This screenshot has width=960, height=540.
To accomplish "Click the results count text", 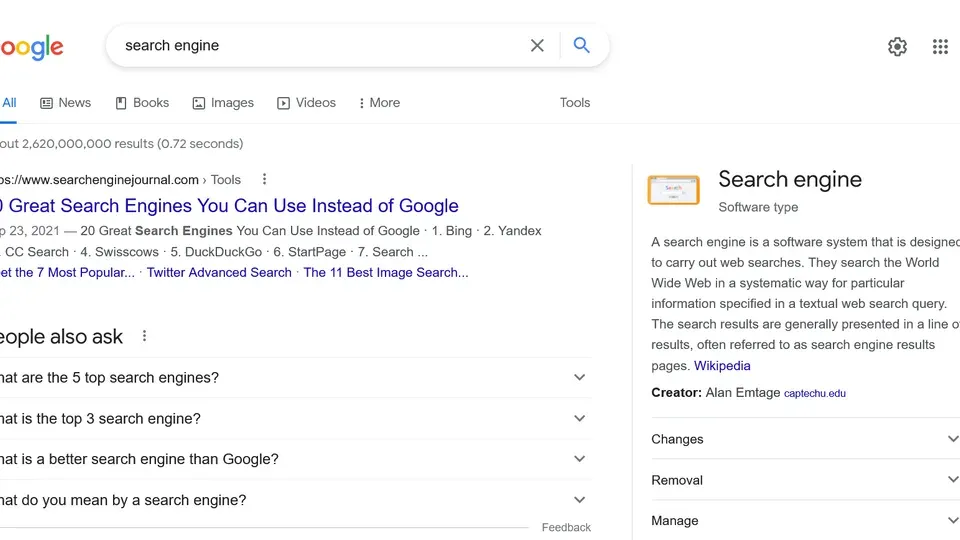I will tap(121, 144).
